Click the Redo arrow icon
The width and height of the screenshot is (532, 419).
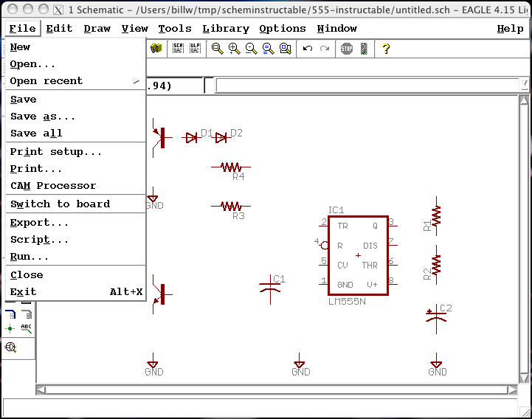coord(325,49)
